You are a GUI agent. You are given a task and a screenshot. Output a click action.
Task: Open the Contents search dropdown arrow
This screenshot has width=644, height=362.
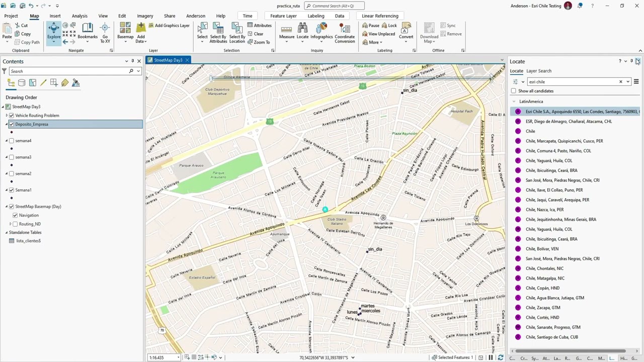click(138, 71)
